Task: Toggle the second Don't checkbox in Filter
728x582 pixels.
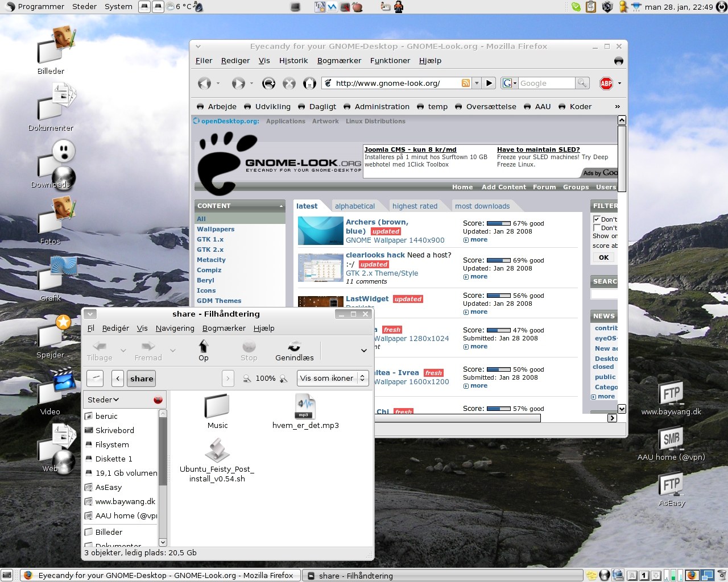Action: coord(597,227)
